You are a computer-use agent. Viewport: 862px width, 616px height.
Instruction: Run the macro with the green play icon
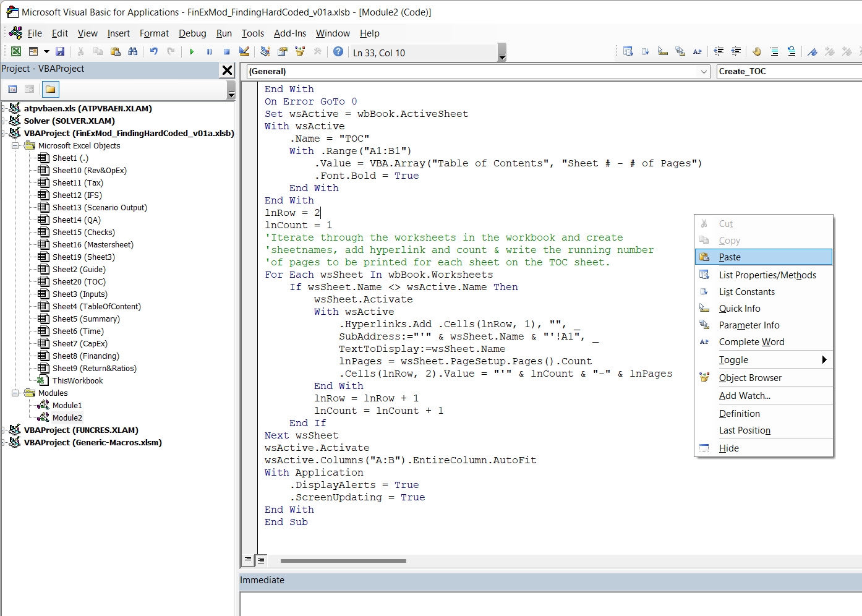192,52
